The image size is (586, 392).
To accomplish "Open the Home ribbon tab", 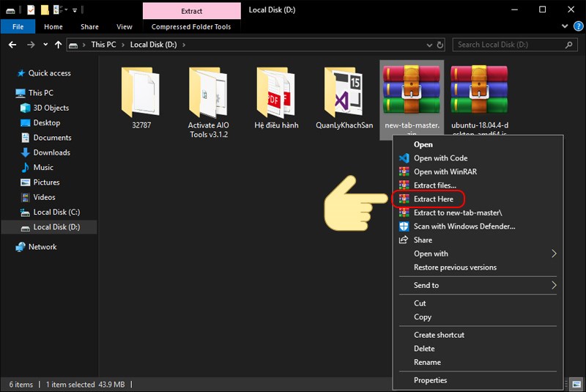I will 53,26.
